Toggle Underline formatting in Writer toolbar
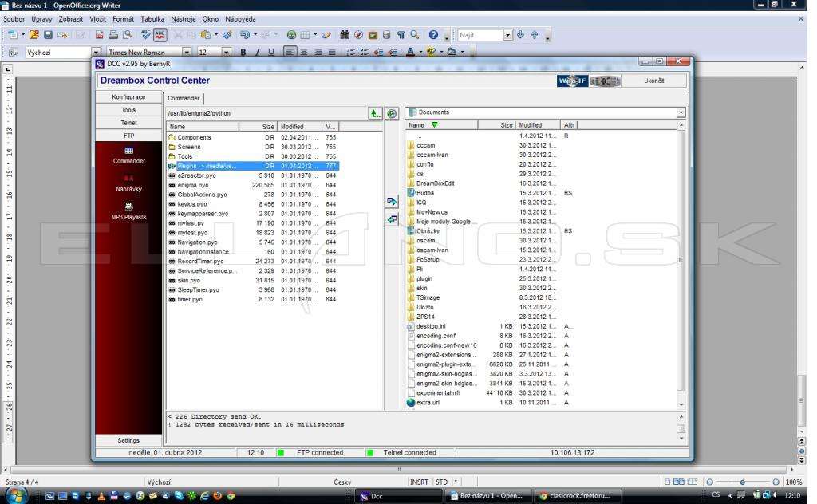Viewport: 817px width, 504px height. [271, 52]
